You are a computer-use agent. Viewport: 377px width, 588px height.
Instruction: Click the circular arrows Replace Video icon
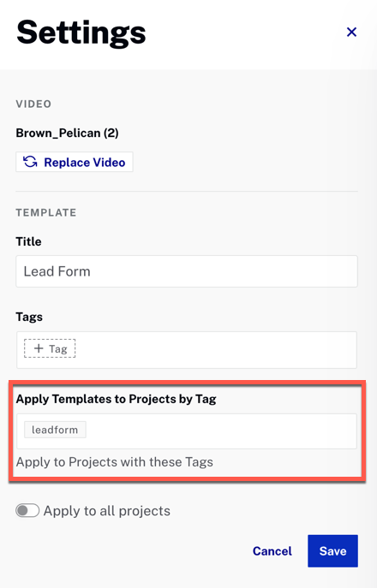(30, 162)
